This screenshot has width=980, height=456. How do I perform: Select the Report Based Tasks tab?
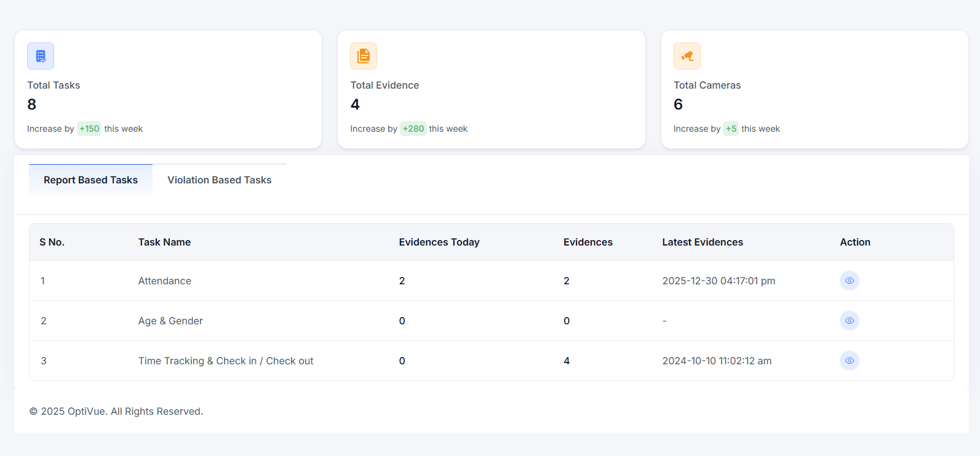coord(90,180)
